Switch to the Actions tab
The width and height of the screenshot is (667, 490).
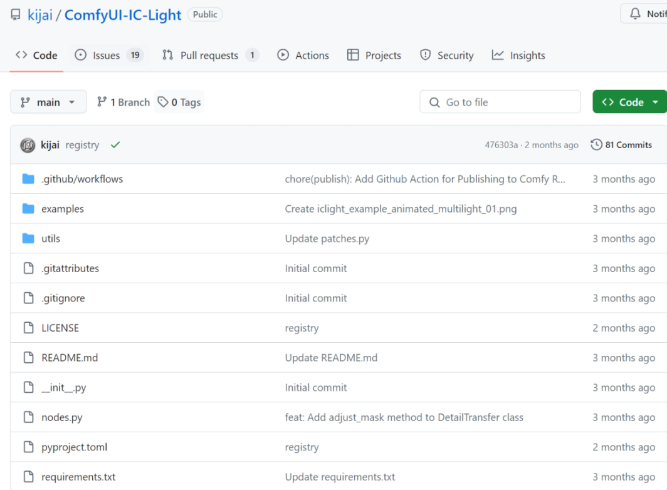[303, 55]
